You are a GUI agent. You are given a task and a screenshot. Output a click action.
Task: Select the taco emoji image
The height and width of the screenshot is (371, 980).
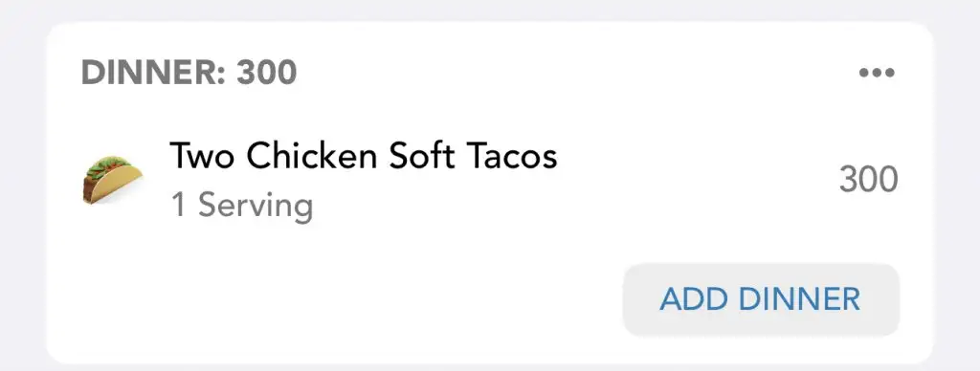(x=112, y=180)
